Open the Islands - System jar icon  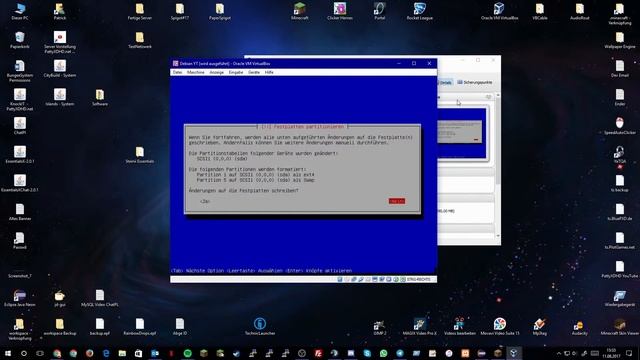pyautogui.click(x=60, y=97)
